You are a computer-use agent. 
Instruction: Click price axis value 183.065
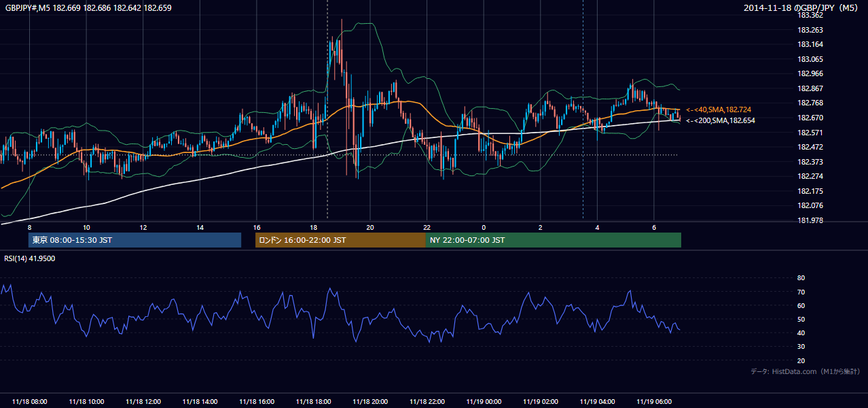click(810, 59)
